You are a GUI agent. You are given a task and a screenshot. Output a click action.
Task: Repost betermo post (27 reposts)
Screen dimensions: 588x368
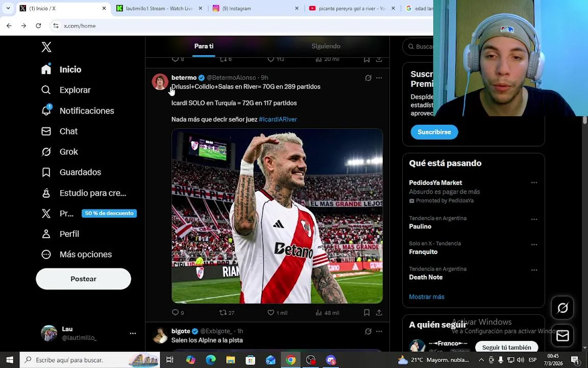coord(227,312)
